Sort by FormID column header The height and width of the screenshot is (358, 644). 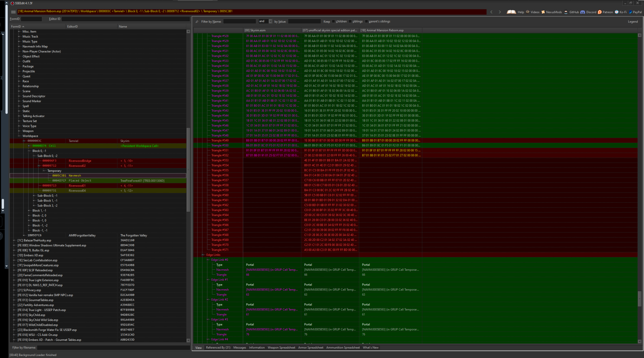(38, 27)
